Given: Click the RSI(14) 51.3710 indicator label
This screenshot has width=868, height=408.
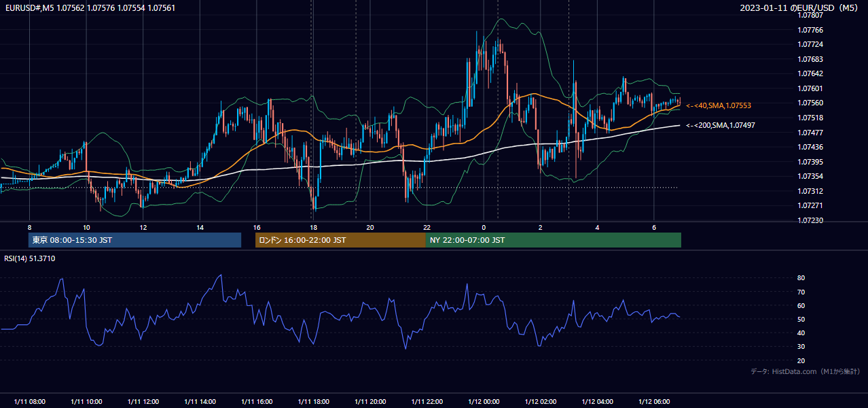Looking at the screenshot, I should coord(30,258).
